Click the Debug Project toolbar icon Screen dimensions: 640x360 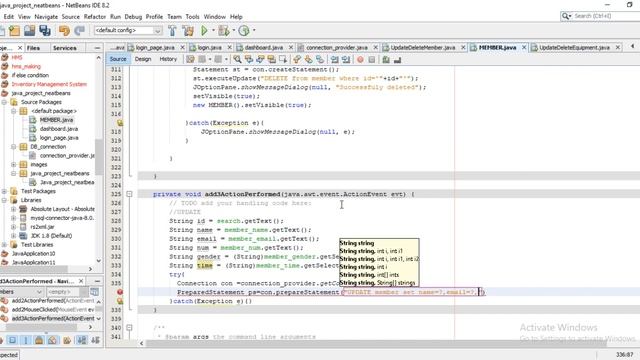(x=224, y=31)
